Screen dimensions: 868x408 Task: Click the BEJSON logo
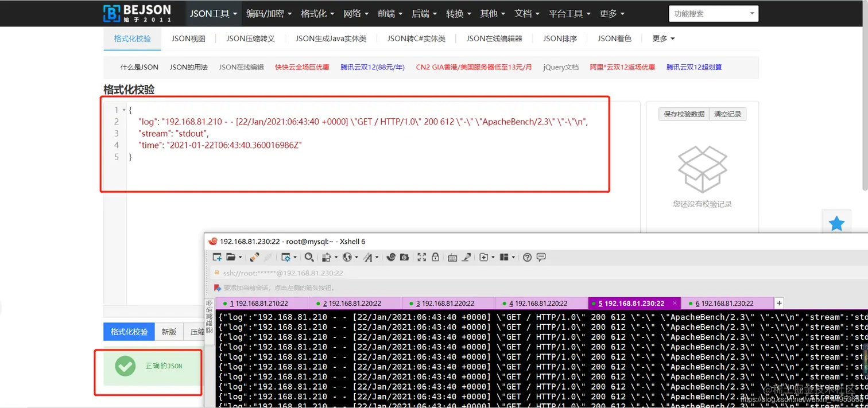coord(138,13)
